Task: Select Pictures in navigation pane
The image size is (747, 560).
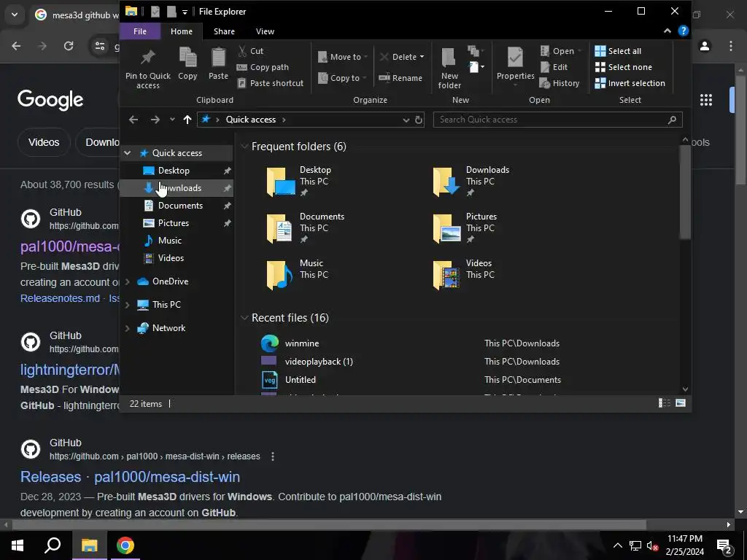Action: click(x=174, y=223)
